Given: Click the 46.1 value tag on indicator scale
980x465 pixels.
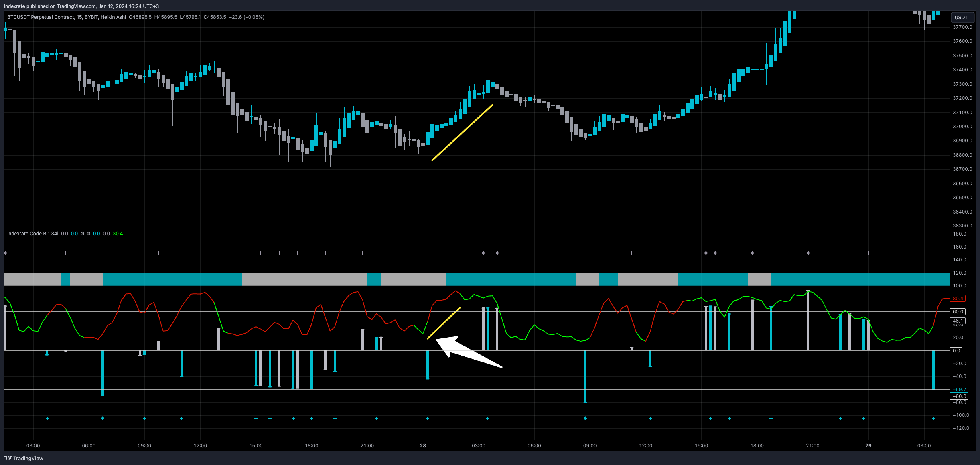Looking at the screenshot, I should click(x=958, y=321).
